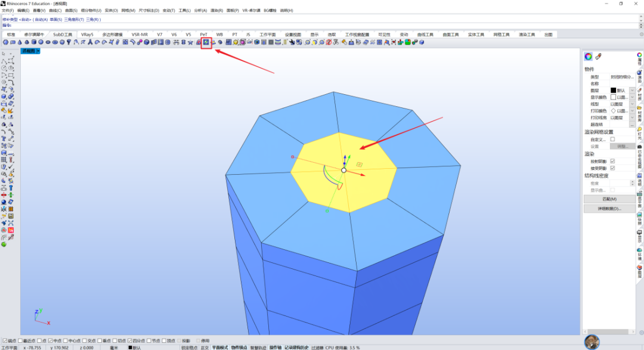Open the material paintbrush icon in properties
Image resolution: width=644 pixels, height=350 pixels.
599,56
